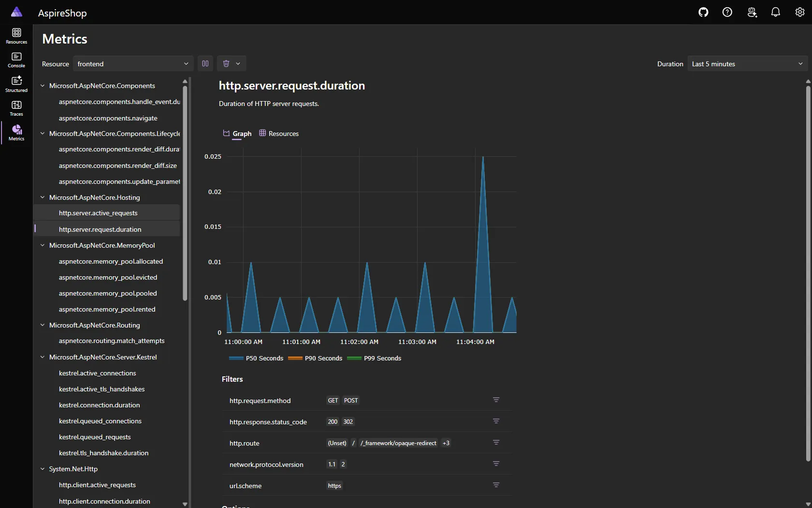
Task: Collapse the Microsoft.AspNetCore.Routing group
Action: tap(43, 325)
